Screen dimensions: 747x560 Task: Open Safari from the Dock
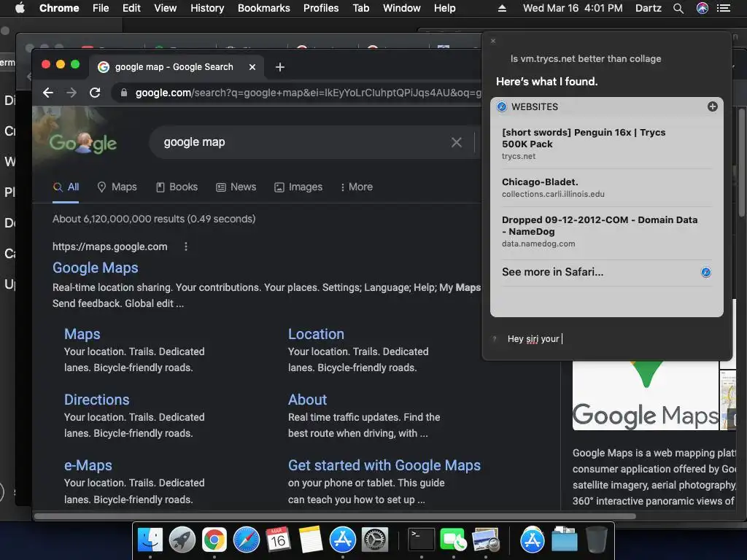tap(247, 540)
